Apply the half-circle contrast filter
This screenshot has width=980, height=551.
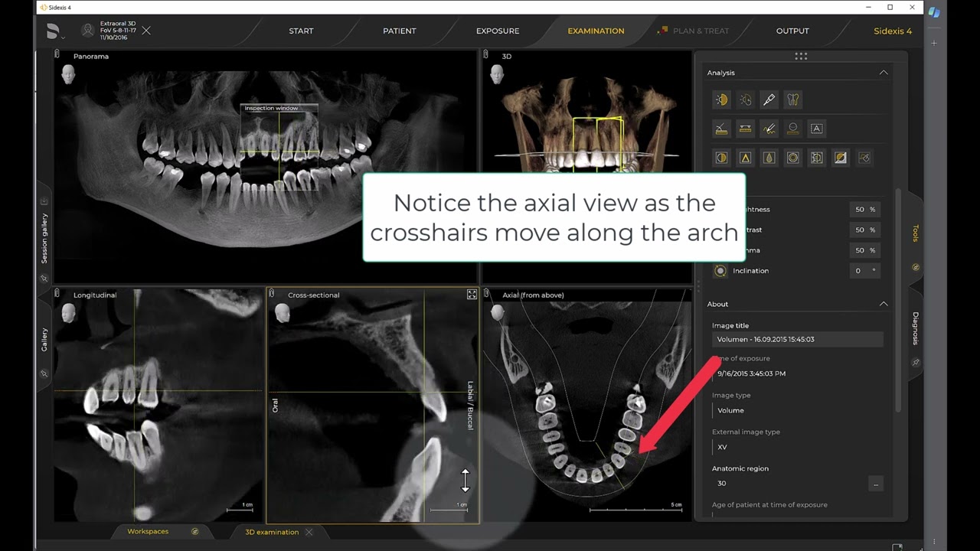pos(721,158)
